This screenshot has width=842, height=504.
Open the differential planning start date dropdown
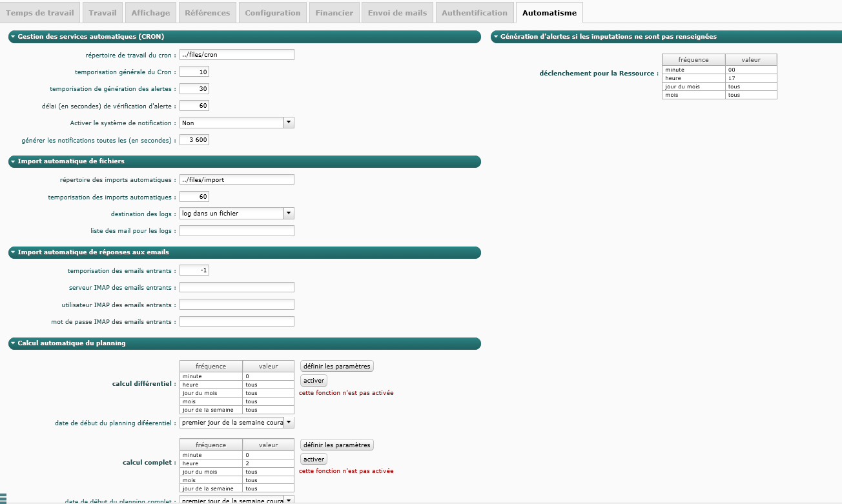(289, 423)
